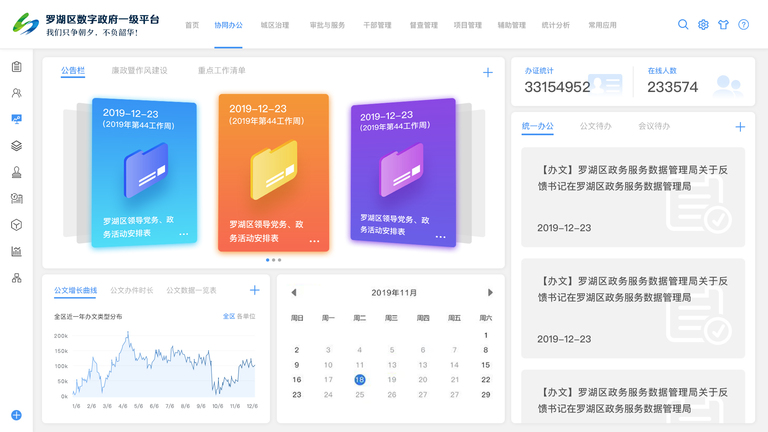The height and width of the screenshot is (432, 768).
Task: Click the third carousel pagination dot
Action: [280, 260]
